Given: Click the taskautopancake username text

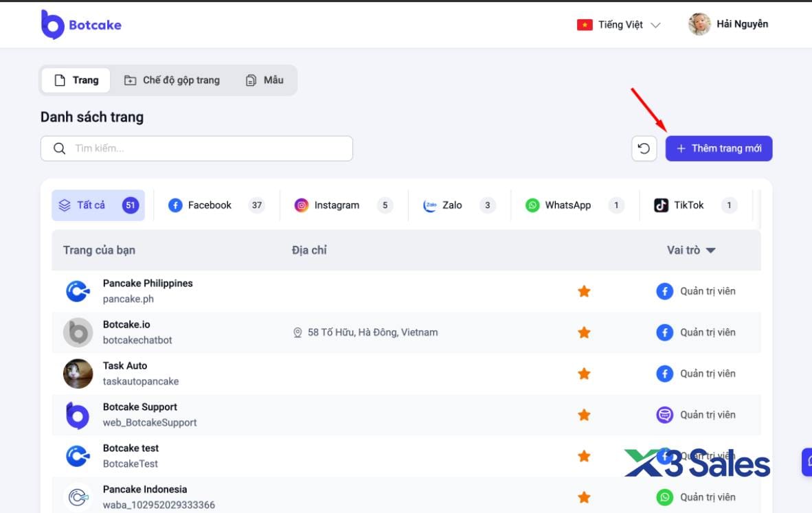Looking at the screenshot, I should pyautogui.click(x=141, y=382).
